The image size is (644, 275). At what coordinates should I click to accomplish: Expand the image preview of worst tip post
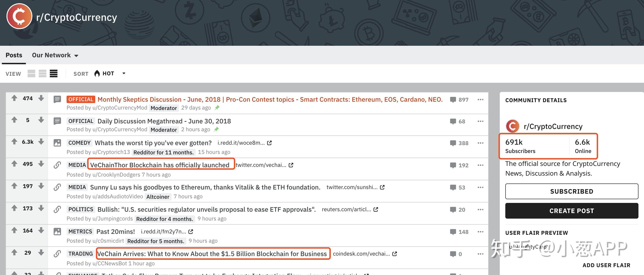click(x=57, y=143)
